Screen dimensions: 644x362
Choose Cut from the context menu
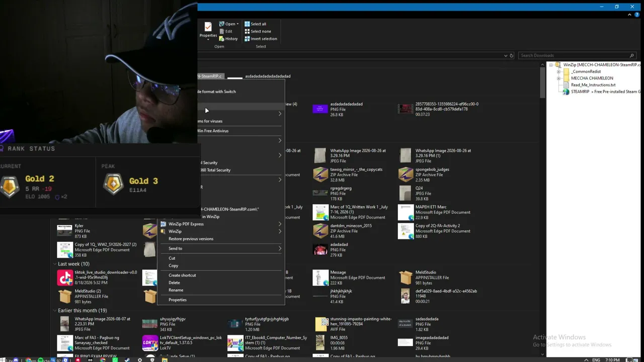[x=221, y=258]
